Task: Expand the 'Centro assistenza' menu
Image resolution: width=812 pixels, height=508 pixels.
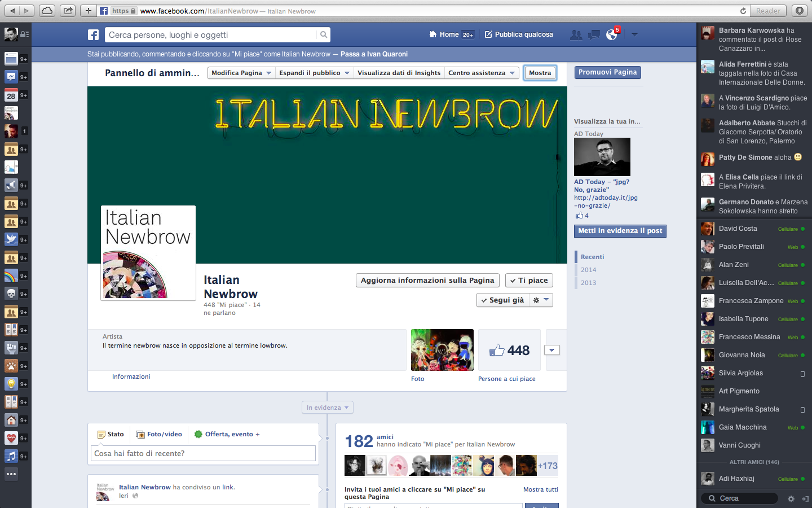Action: click(482, 73)
